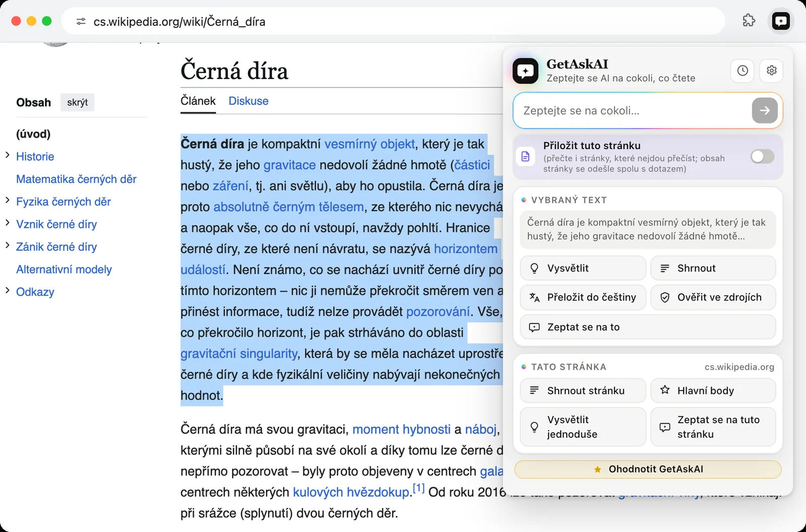The width and height of the screenshot is (806, 532).
Task: Click Vysvětlit jednoduše
Action: (583, 427)
